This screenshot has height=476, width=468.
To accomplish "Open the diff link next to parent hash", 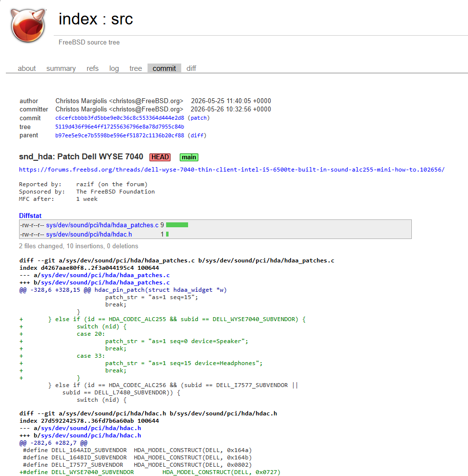I will tap(197, 135).
